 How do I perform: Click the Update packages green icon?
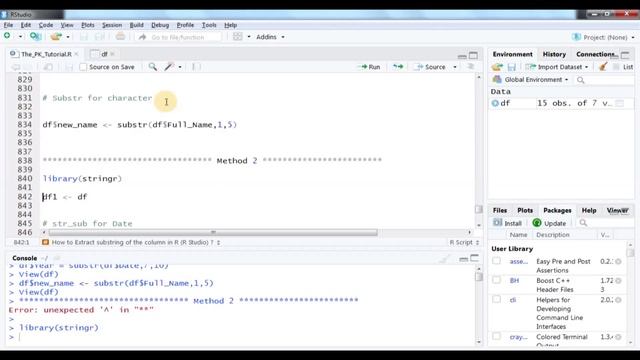coord(537,223)
